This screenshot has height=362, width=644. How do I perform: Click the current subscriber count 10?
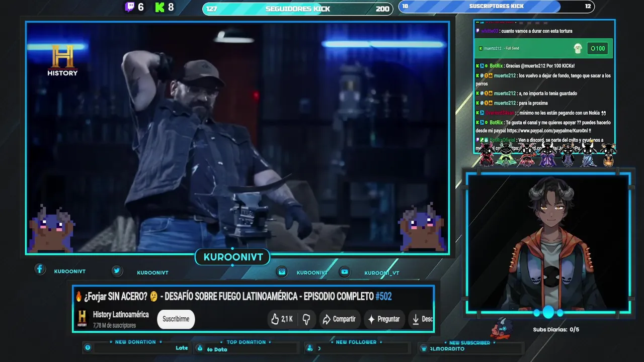point(405,6)
